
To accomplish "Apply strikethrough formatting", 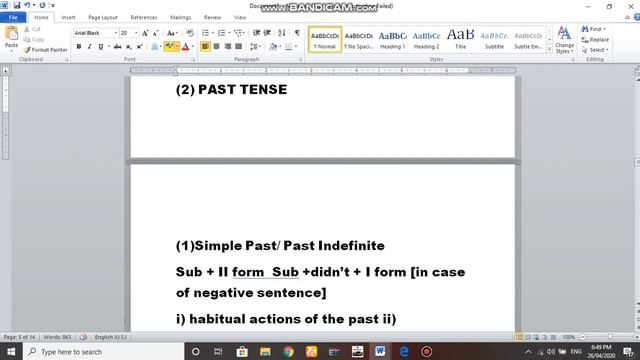I will (118, 47).
